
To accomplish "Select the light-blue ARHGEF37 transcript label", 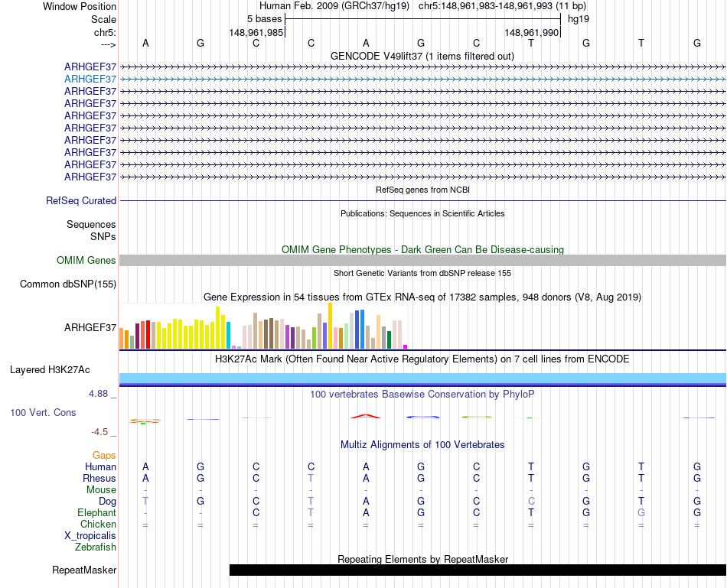I will (x=90, y=80).
